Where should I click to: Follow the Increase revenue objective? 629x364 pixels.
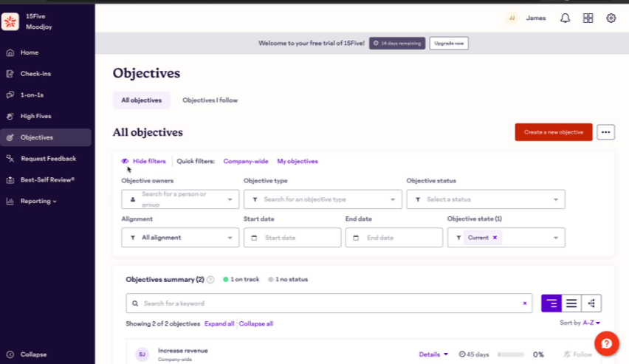point(577,354)
